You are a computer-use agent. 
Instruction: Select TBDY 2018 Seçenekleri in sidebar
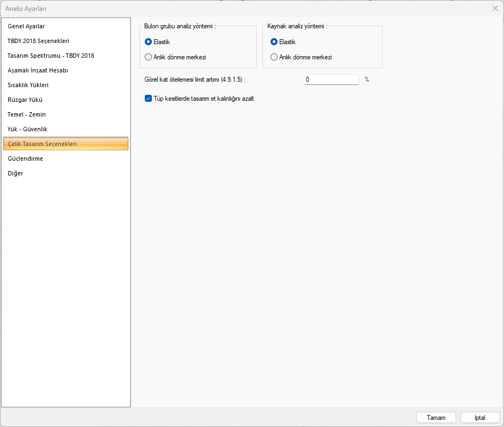click(x=38, y=41)
